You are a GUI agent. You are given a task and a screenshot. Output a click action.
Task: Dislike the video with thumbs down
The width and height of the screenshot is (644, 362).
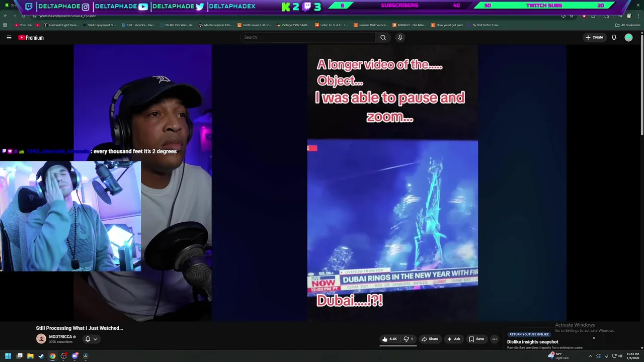(x=408, y=339)
